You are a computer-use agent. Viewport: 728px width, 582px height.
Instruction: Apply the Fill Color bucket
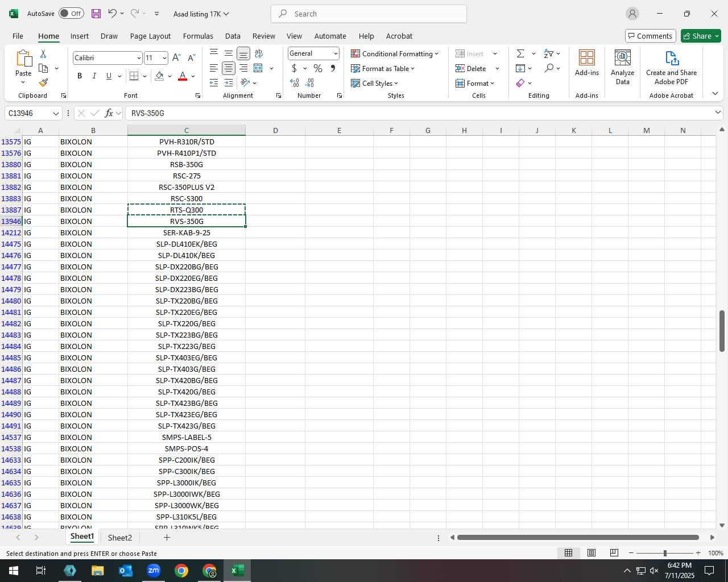tap(159, 76)
